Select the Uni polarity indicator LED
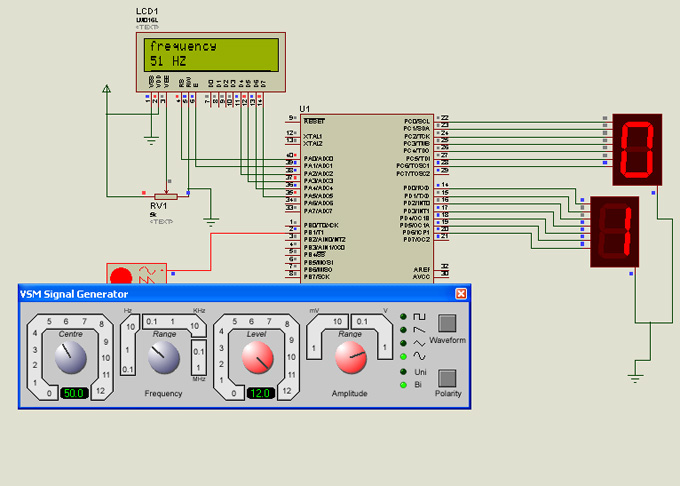680x486 pixels. point(403,371)
